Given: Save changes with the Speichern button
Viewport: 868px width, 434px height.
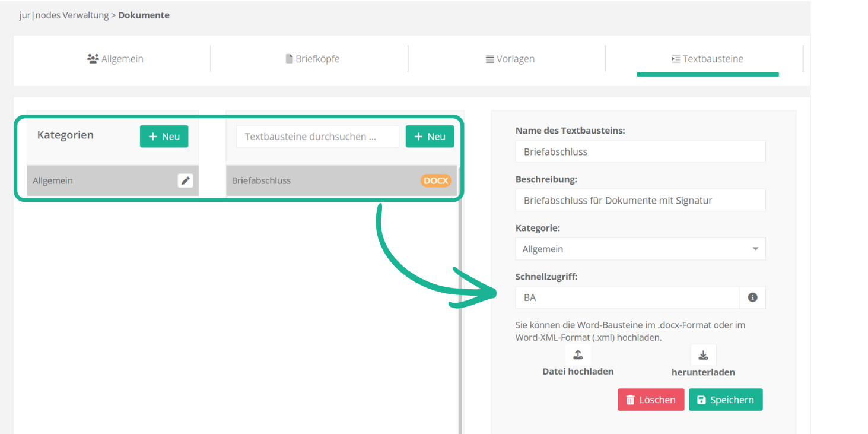Looking at the screenshot, I should [x=725, y=400].
